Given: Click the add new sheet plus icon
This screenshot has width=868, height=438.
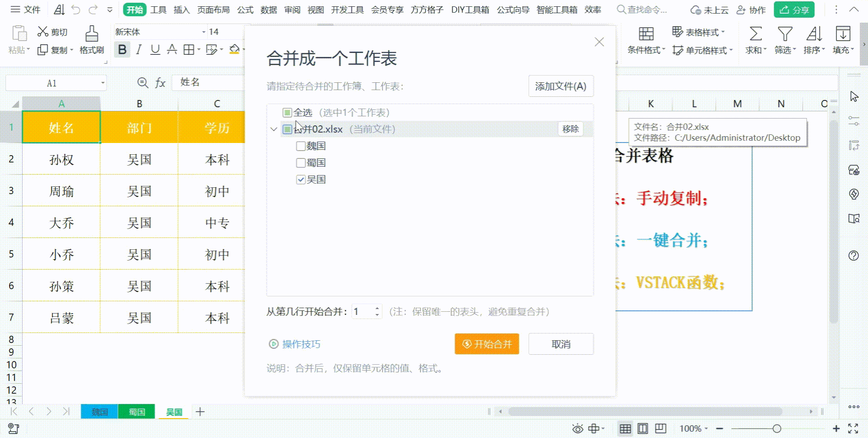Looking at the screenshot, I should coord(200,411).
